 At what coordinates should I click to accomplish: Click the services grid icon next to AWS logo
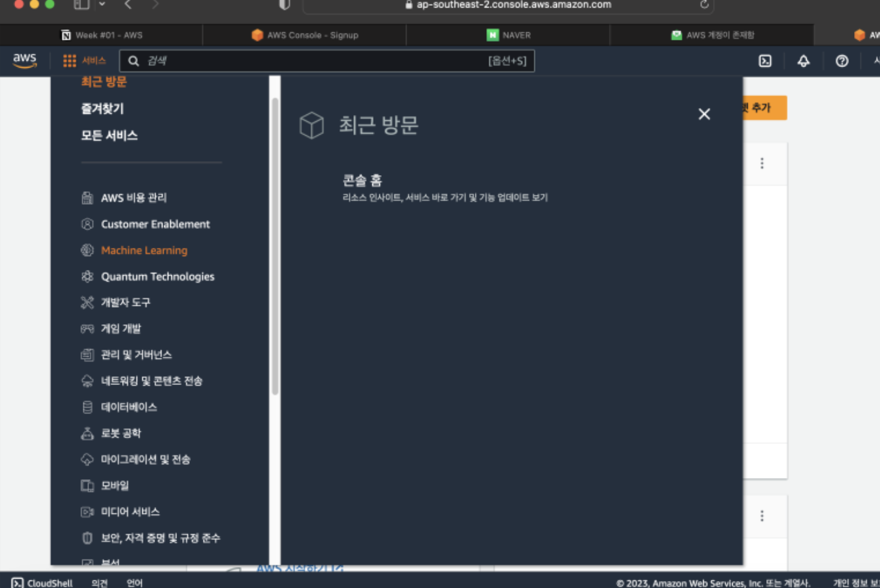(68, 61)
